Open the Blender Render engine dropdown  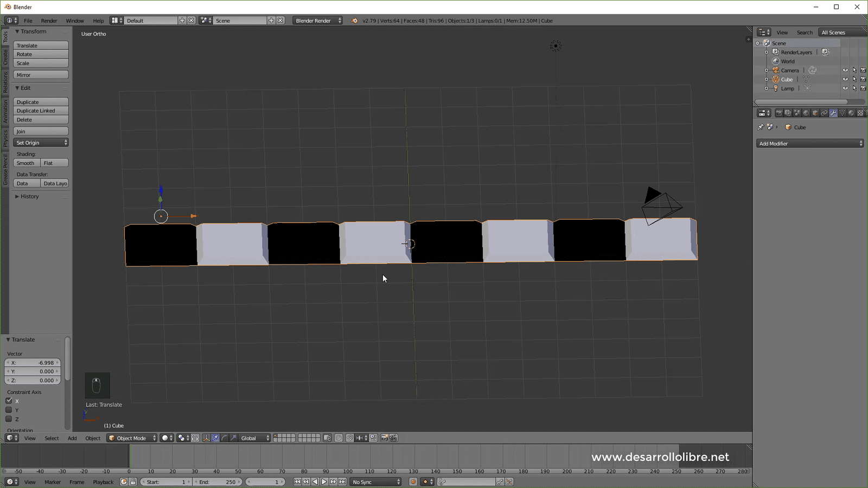click(x=318, y=21)
